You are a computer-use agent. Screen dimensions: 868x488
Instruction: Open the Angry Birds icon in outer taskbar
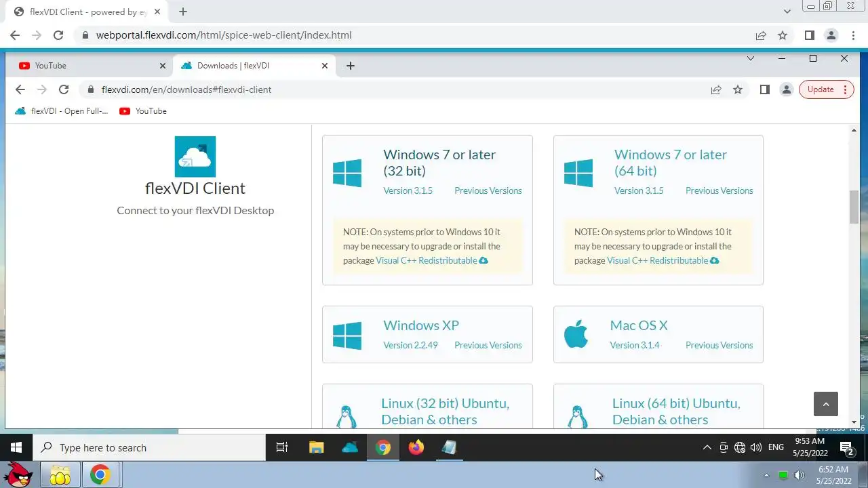click(x=19, y=475)
